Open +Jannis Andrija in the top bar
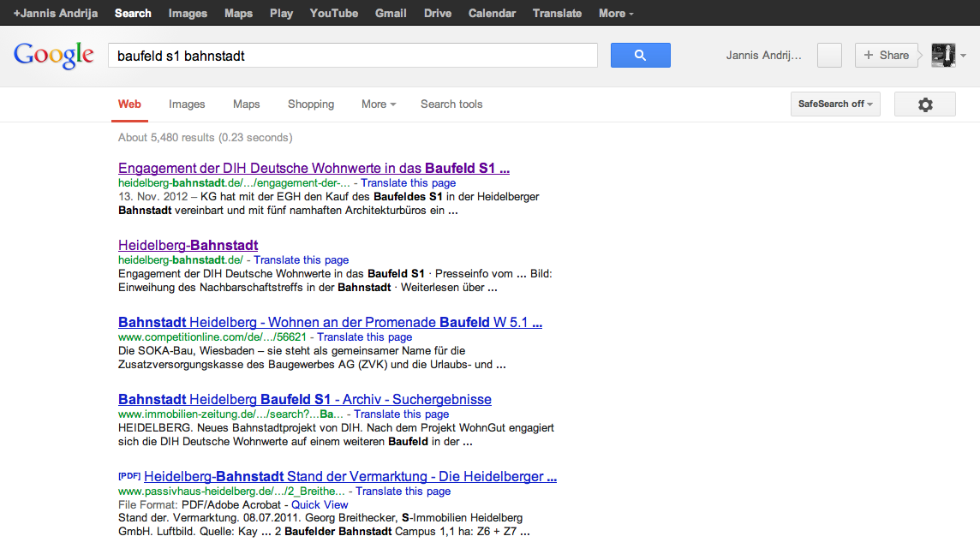This screenshot has width=980, height=554. (x=56, y=13)
